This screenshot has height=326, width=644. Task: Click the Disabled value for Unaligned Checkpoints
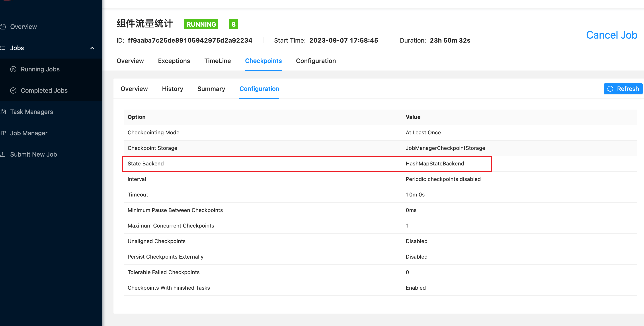417,241
